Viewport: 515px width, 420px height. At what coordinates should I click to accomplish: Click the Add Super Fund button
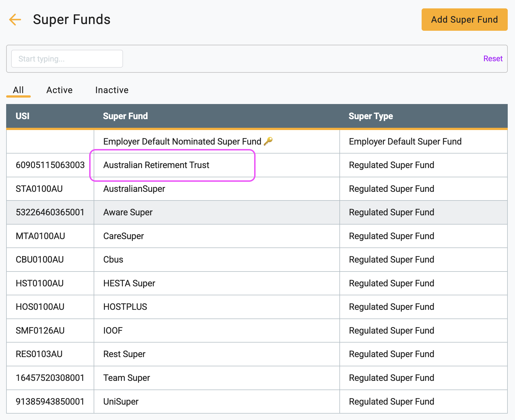coord(464,20)
